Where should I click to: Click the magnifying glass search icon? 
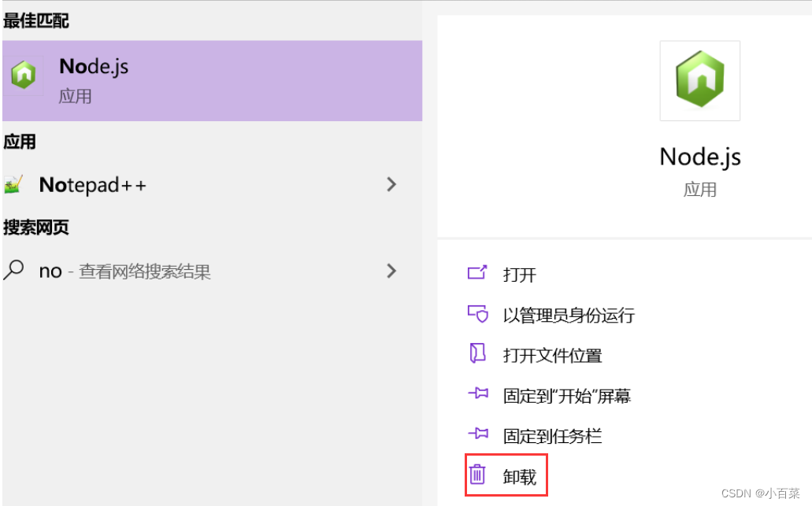pos(14,270)
